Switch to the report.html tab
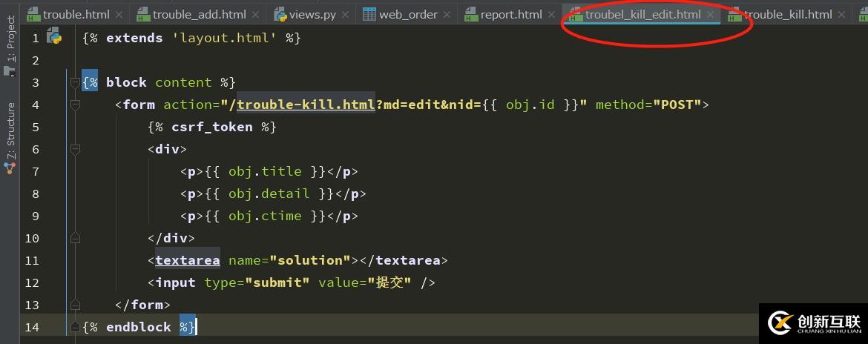 [510, 14]
